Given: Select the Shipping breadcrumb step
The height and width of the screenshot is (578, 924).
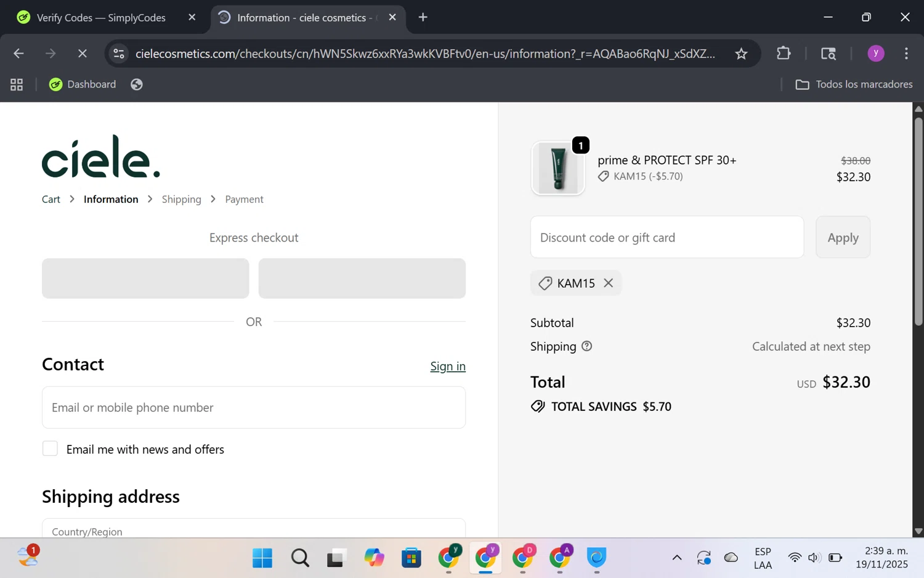Looking at the screenshot, I should 182,199.
